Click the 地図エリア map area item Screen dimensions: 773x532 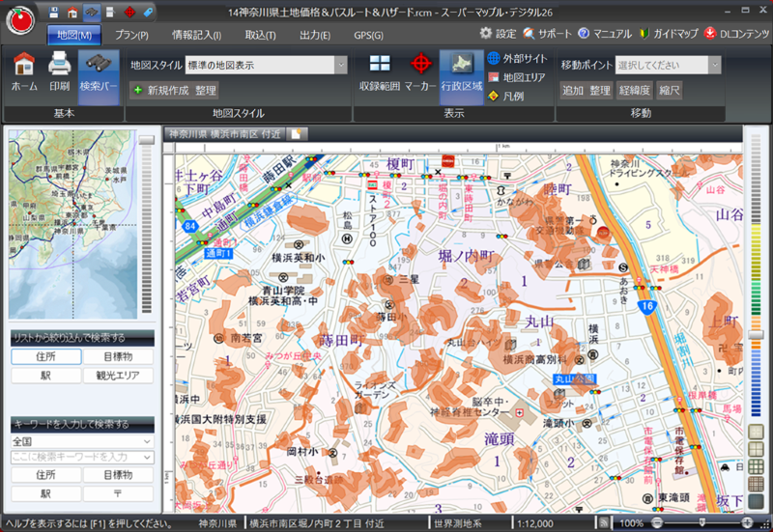(517, 77)
